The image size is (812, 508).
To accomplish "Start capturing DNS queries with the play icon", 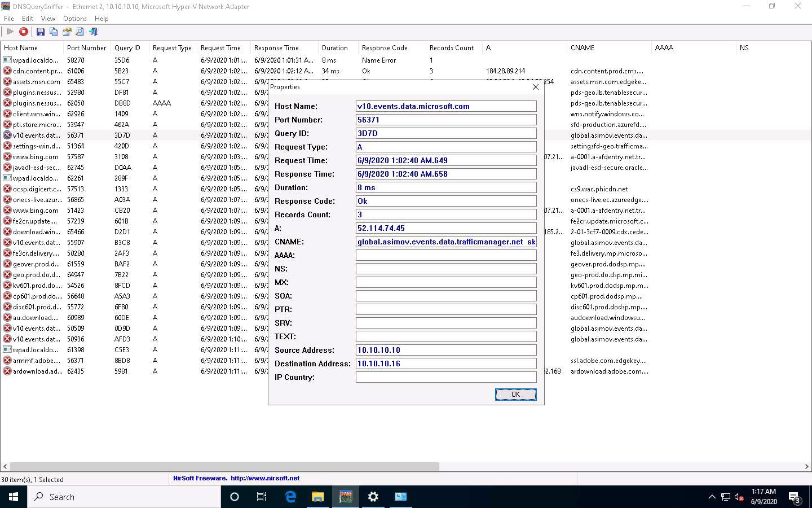I will point(10,32).
